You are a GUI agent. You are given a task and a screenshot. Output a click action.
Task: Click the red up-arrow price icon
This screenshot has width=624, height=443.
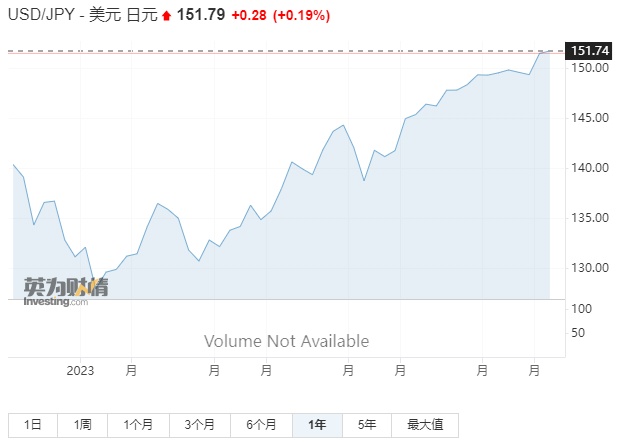[167, 16]
